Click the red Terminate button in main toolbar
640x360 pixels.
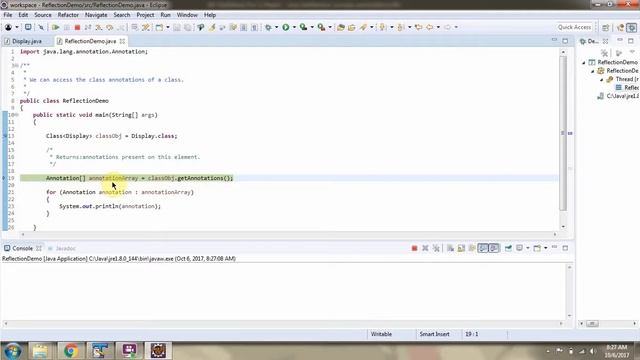[x=77, y=27]
